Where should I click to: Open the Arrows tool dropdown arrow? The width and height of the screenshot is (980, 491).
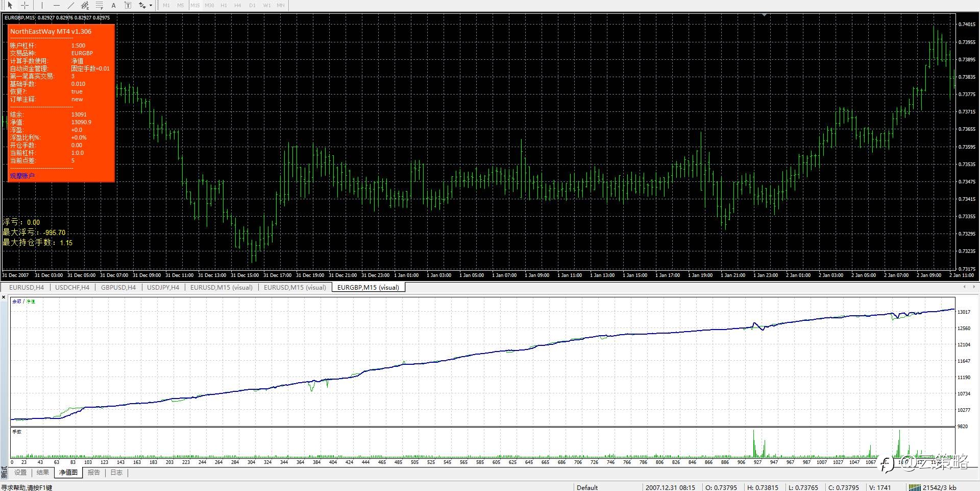pos(151,5)
